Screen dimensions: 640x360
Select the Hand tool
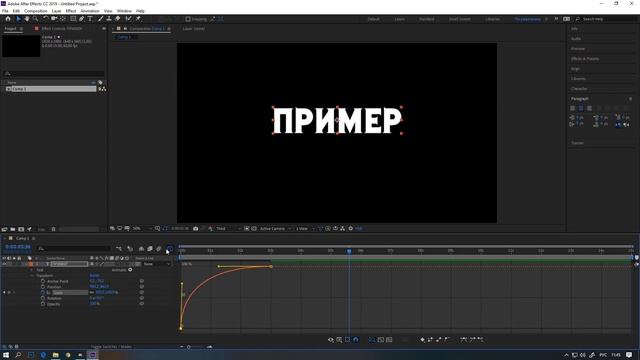[x=27, y=19]
